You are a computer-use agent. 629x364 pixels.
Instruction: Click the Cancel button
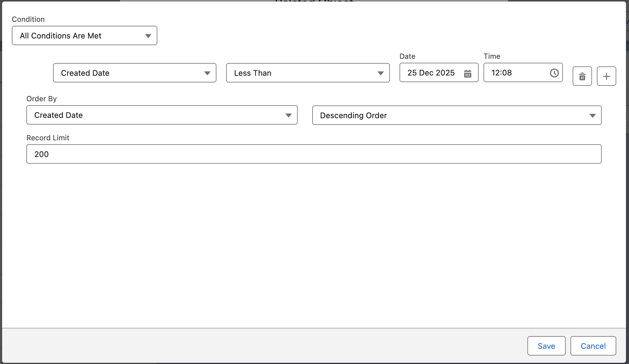593,346
